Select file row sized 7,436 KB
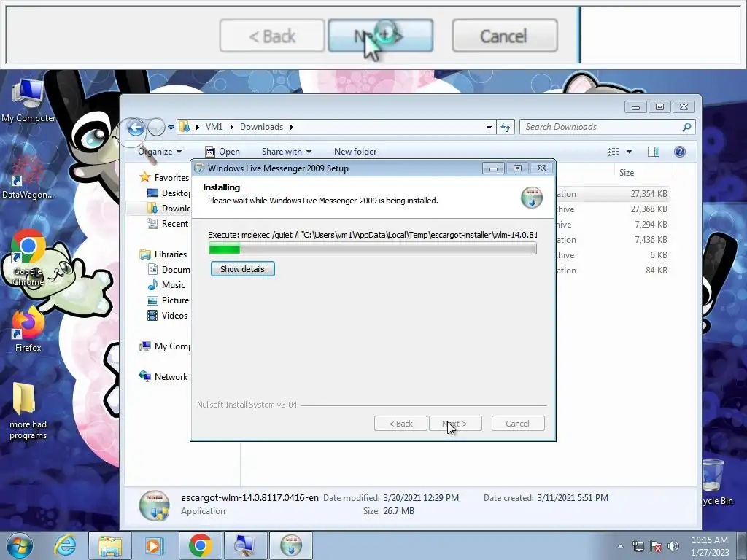The image size is (747, 560). pos(613,239)
